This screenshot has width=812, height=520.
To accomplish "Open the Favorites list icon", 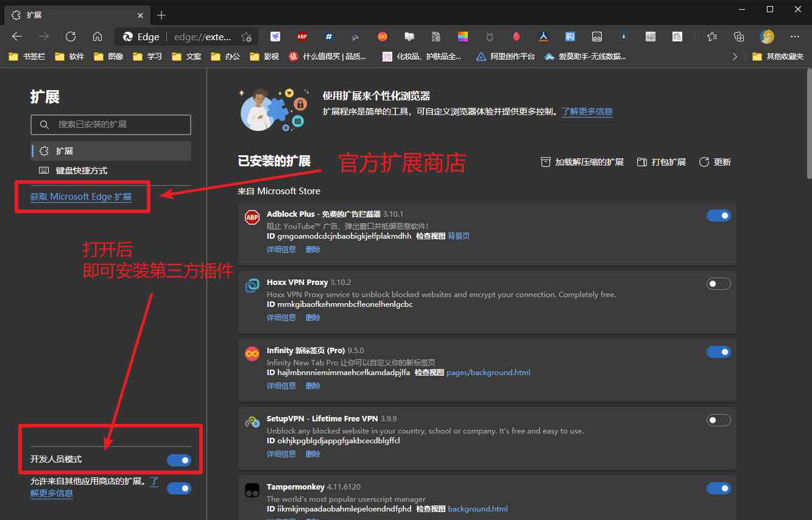I will (x=712, y=37).
